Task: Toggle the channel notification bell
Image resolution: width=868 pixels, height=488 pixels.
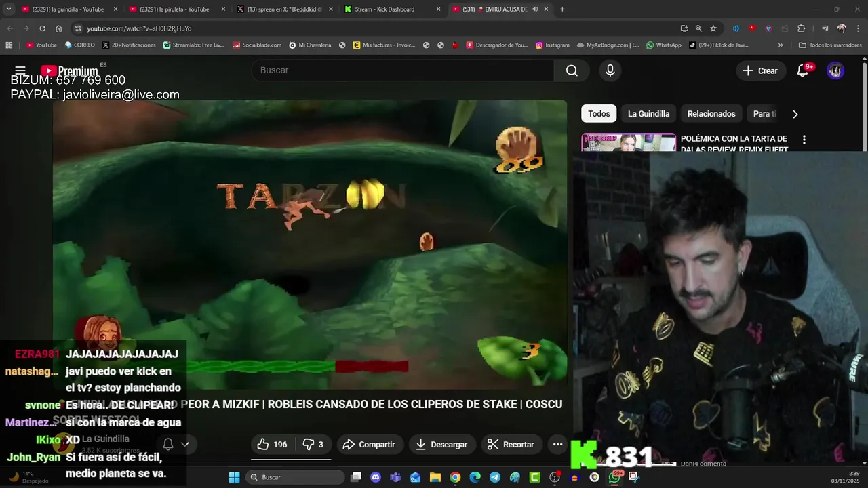Action: (x=168, y=445)
